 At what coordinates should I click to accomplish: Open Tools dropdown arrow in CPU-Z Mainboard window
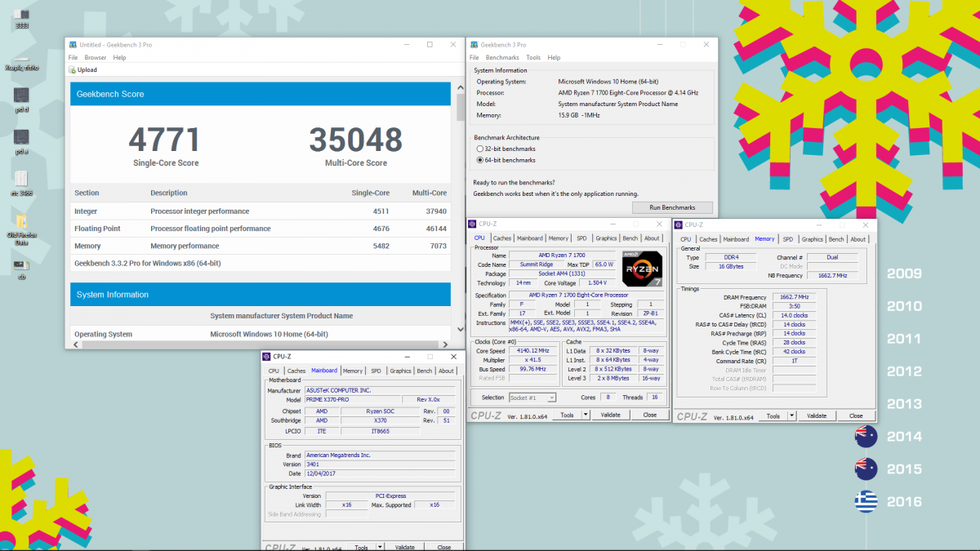[380, 547]
